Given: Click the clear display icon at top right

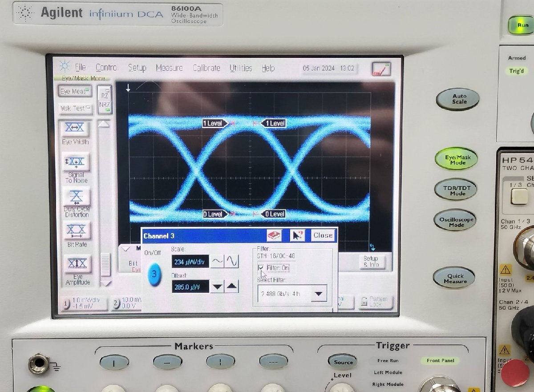Looking at the screenshot, I should [381, 69].
